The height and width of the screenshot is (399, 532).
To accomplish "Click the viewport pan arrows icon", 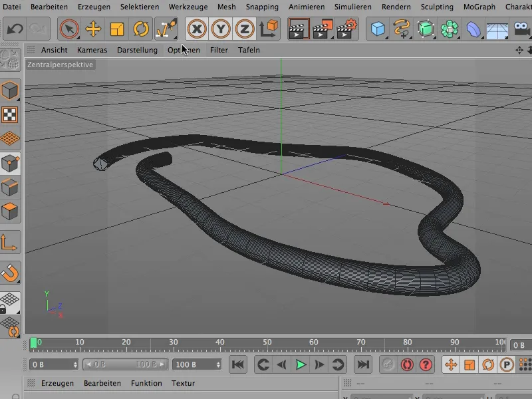I will 519,51.
